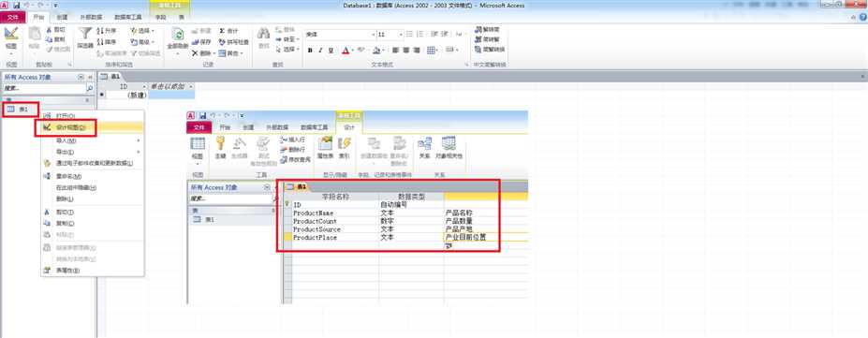This screenshot has width=868, height=338.
Task: Click the Primary Key icon in Design ribbon
Action: point(220,144)
